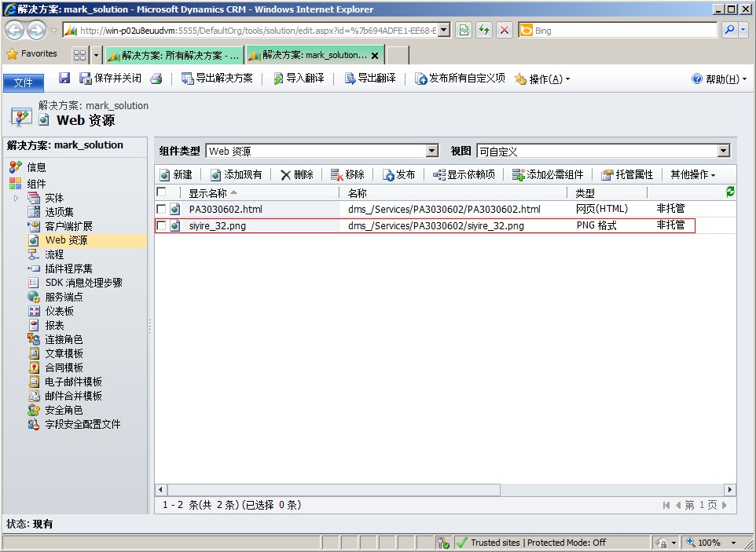This screenshot has height=552, width=756.
Task: Click 导出解决方案 export solution
Action: [x=217, y=78]
